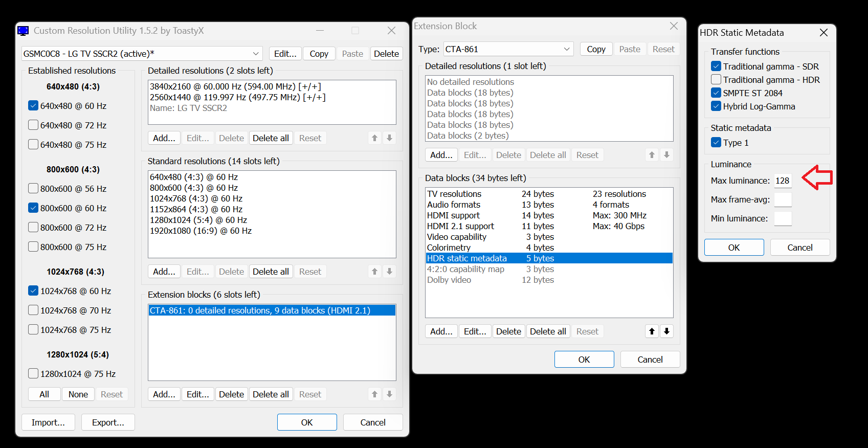Delete all detailed resolutions in main window

[x=271, y=138]
